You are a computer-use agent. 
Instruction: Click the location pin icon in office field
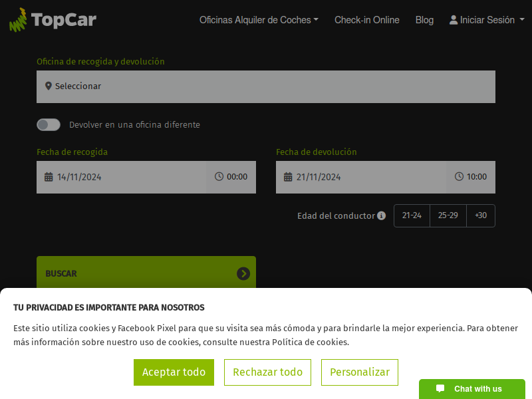pyautogui.click(x=48, y=86)
